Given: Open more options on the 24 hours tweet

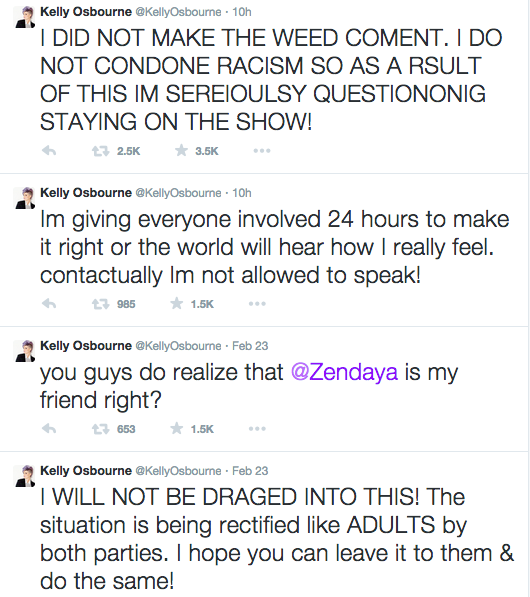Looking at the screenshot, I should tap(257, 304).
